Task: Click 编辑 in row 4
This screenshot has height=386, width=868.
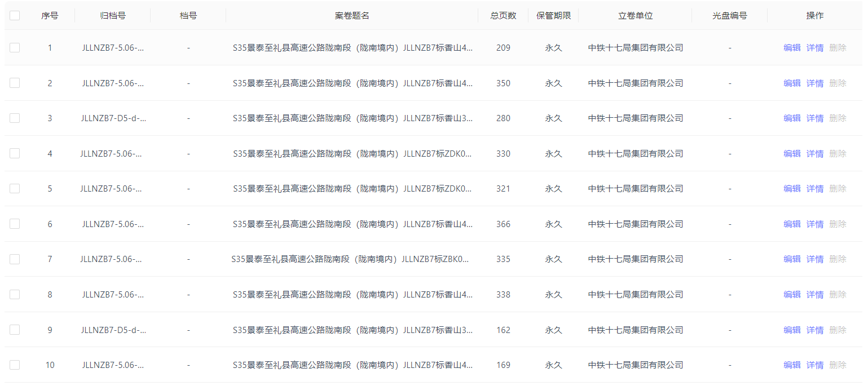Action: [792, 154]
